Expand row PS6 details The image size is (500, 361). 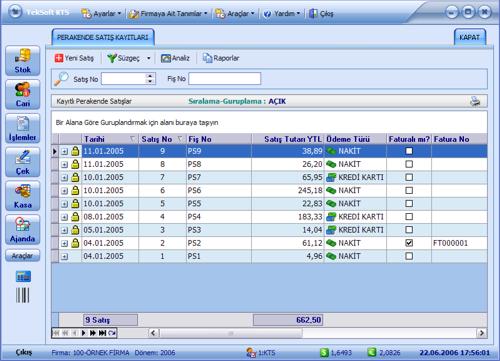click(65, 191)
